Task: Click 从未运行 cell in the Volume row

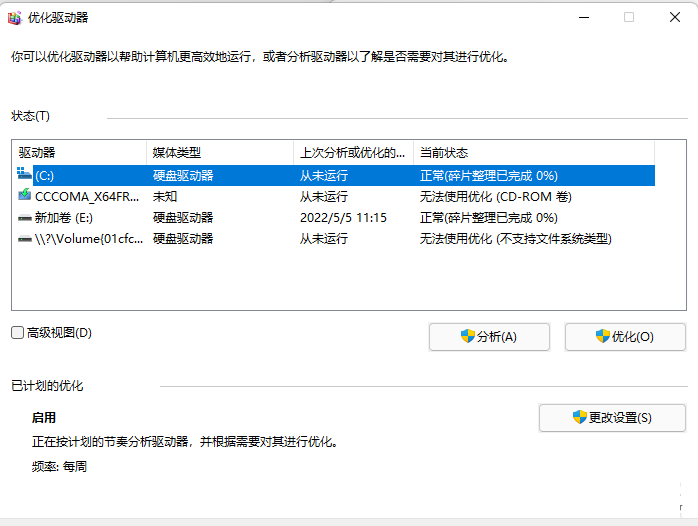Action: [324, 239]
